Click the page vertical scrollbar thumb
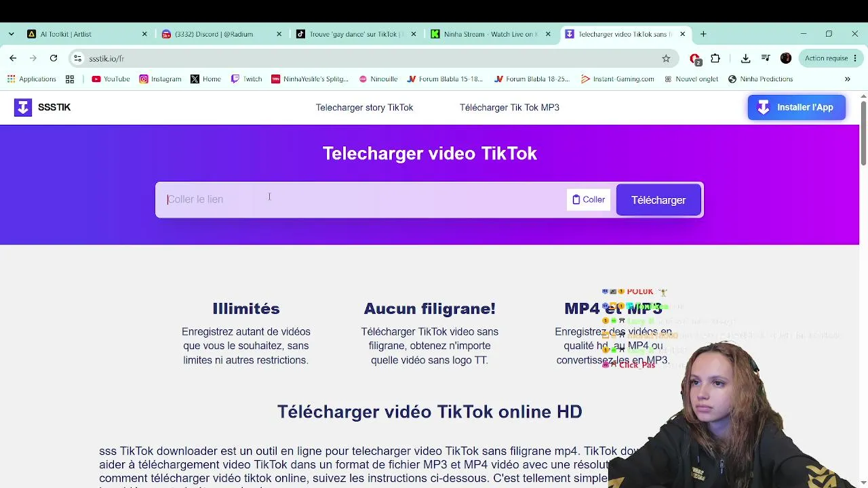Image resolution: width=868 pixels, height=488 pixels. coord(863,132)
